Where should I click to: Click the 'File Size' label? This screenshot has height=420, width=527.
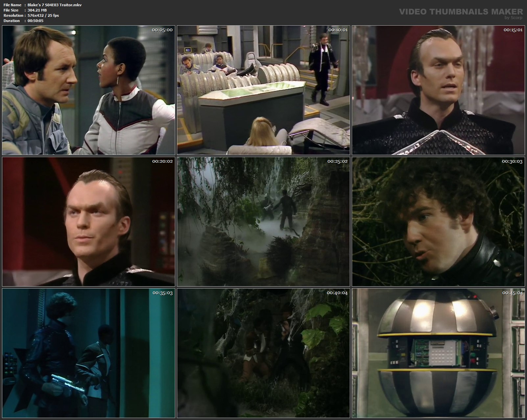11,10
